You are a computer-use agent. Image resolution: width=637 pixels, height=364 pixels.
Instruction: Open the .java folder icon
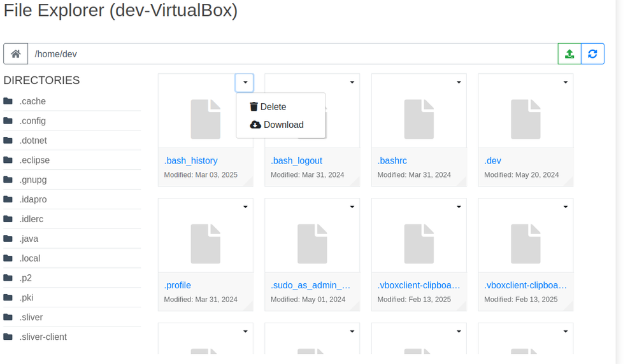pyautogui.click(x=8, y=239)
